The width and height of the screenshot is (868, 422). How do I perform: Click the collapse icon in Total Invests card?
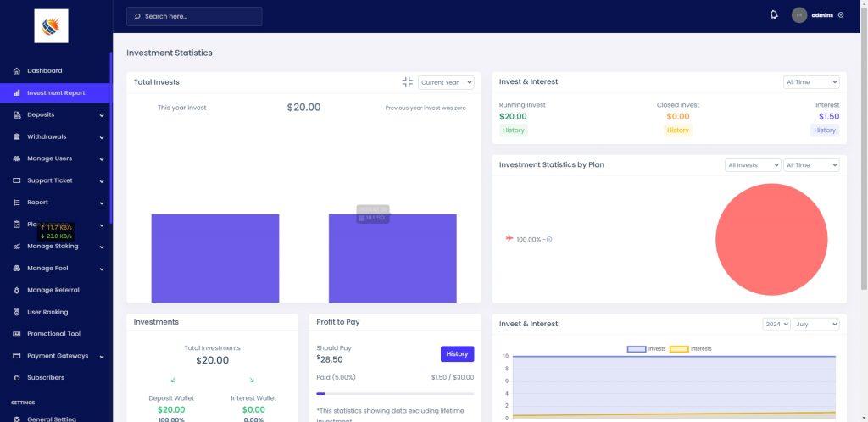(x=407, y=82)
